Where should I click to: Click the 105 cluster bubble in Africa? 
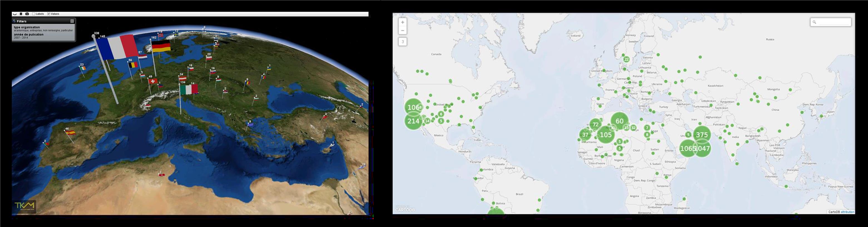(605, 135)
